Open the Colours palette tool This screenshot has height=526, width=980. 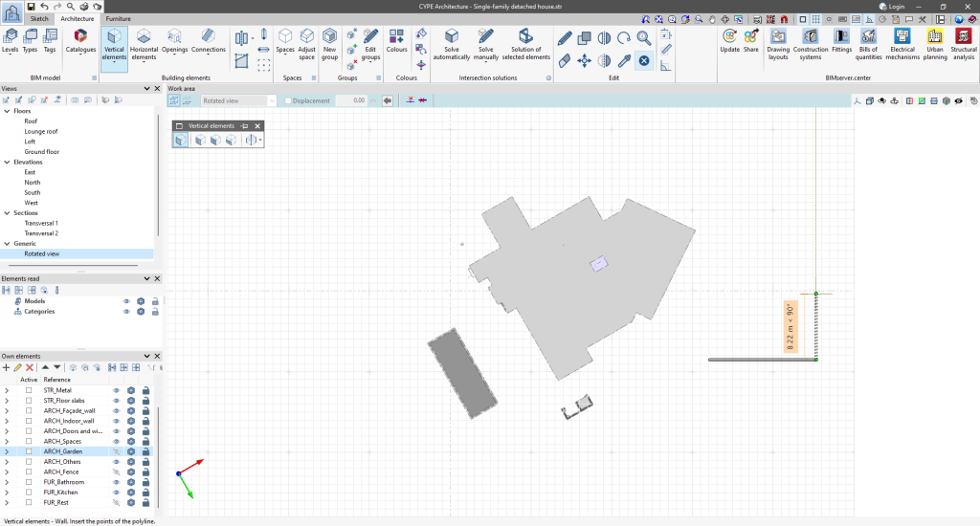[396, 41]
